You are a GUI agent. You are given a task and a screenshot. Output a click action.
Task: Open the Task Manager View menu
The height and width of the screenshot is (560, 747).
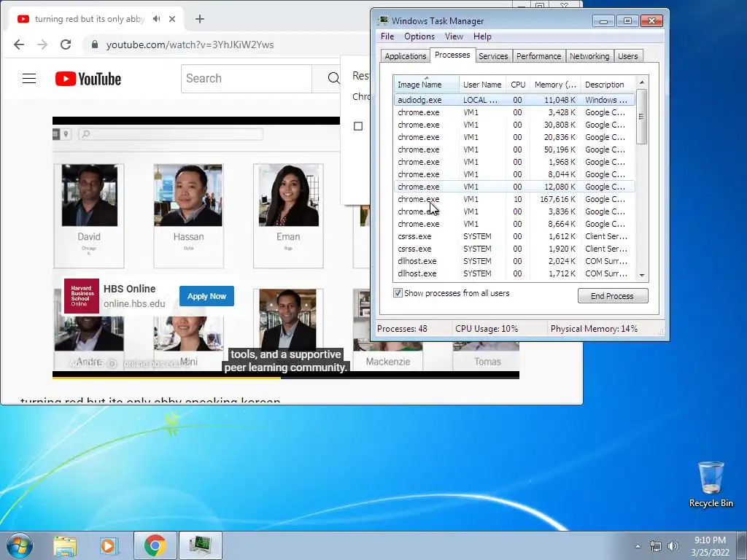(454, 36)
